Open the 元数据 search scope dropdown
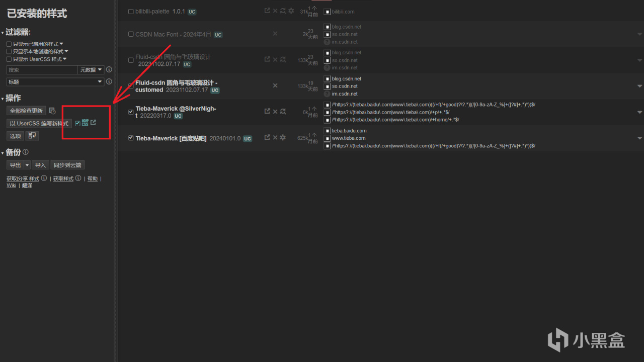Screen dimensions: 644x362 click(91, 70)
